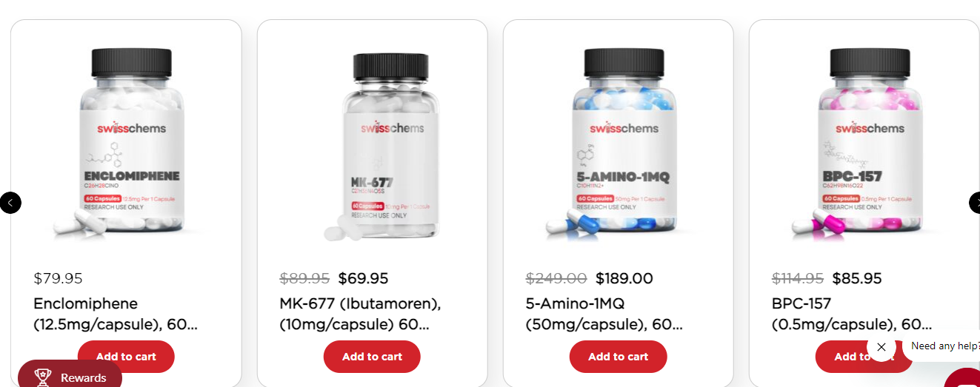The width and height of the screenshot is (980, 387).
Task: Click the previous carousel arrow
Action: pyautogui.click(x=10, y=202)
